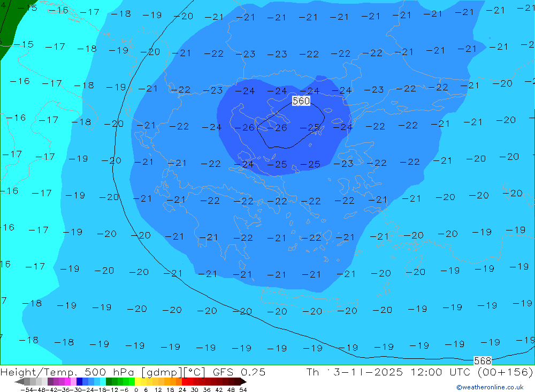This screenshot has width=535, height=392.
Task: Click the 560 contour height label
Action: point(301,101)
